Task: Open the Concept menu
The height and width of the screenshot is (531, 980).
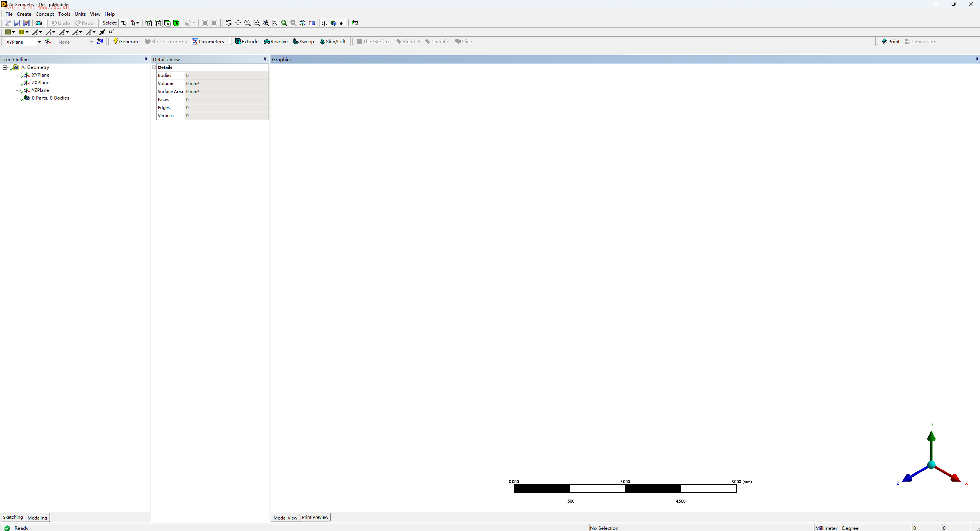Action: [x=44, y=14]
